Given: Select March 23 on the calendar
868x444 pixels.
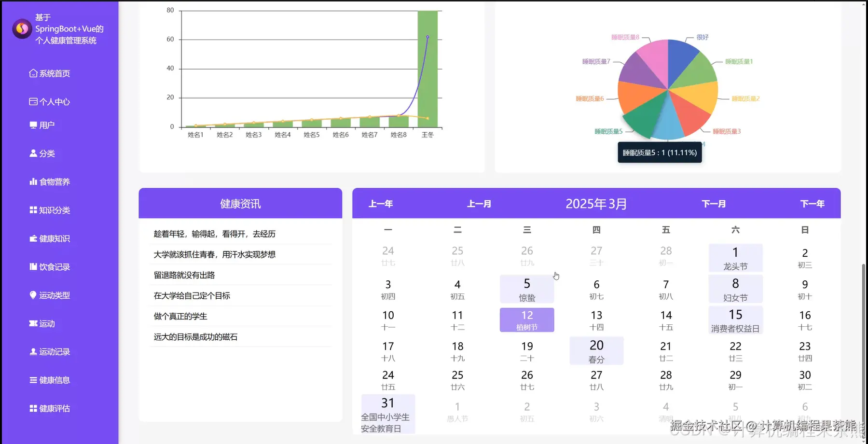Looking at the screenshot, I should (x=805, y=351).
